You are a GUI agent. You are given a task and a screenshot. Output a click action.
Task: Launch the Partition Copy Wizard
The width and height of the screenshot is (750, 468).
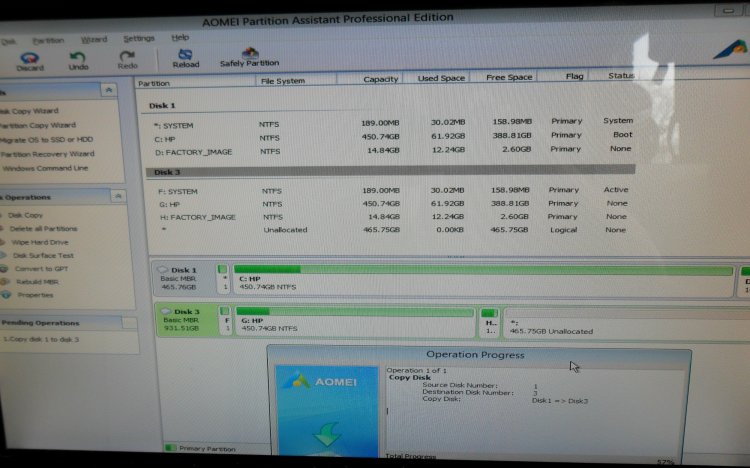coord(38,125)
